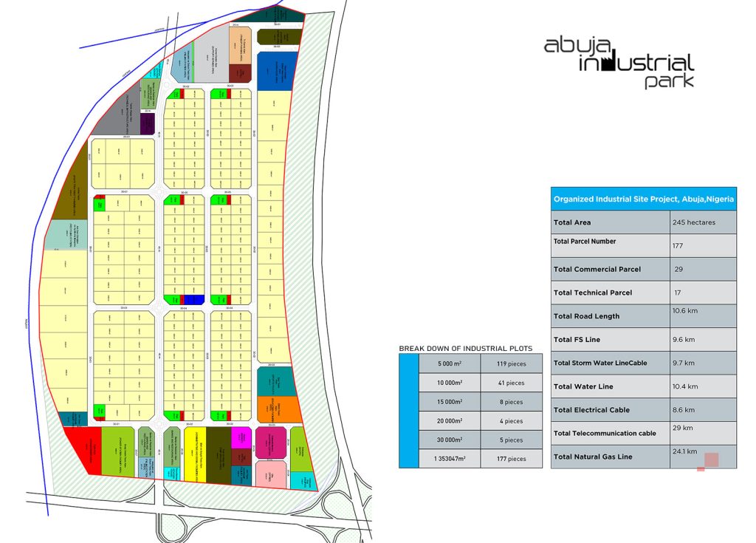Select the 'Total Telecommunication cable' row
The image size is (756, 543).
point(605,433)
